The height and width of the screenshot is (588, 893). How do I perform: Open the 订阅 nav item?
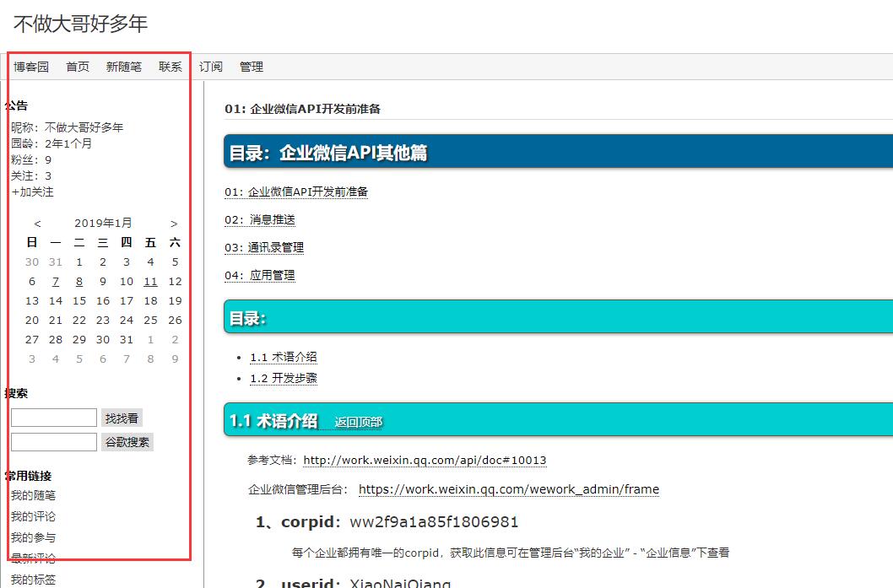tap(211, 67)
